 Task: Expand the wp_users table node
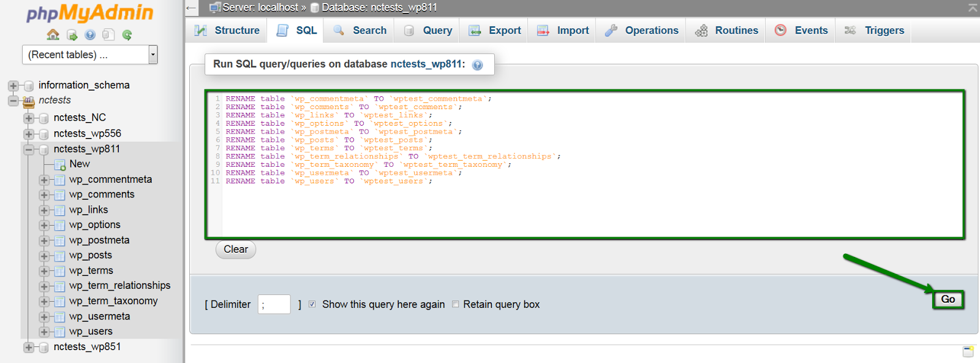pos(44,332)
